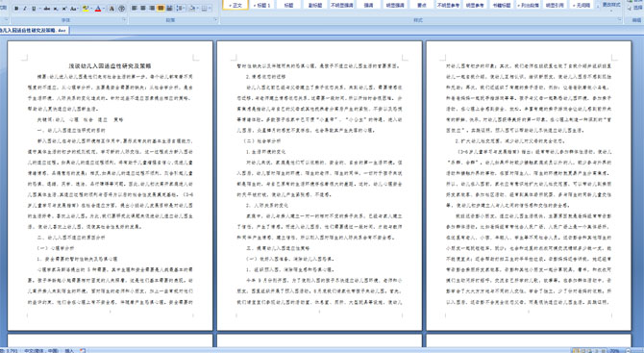Toggle underline formatting button

pyautogui.click(x=34, y=9)
